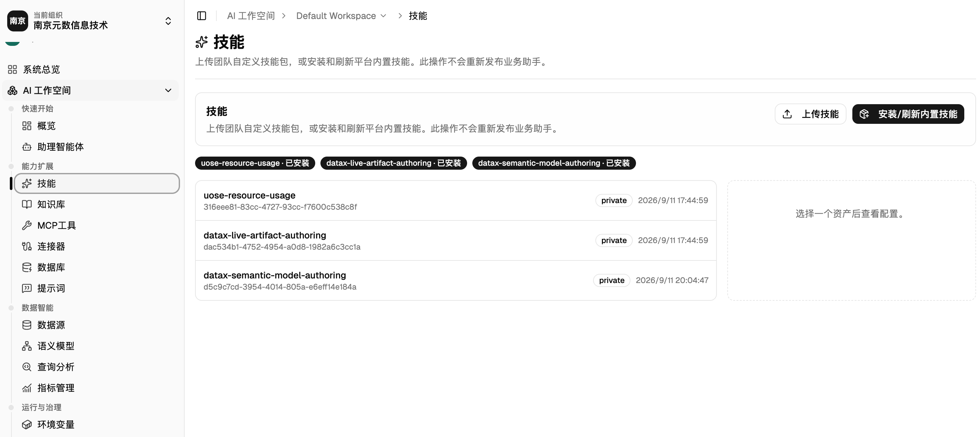Click uose-resource-usage · 已安装 badge
This screenshot has height=437, width=980.
pyautogui.click(x=255, y=163)
